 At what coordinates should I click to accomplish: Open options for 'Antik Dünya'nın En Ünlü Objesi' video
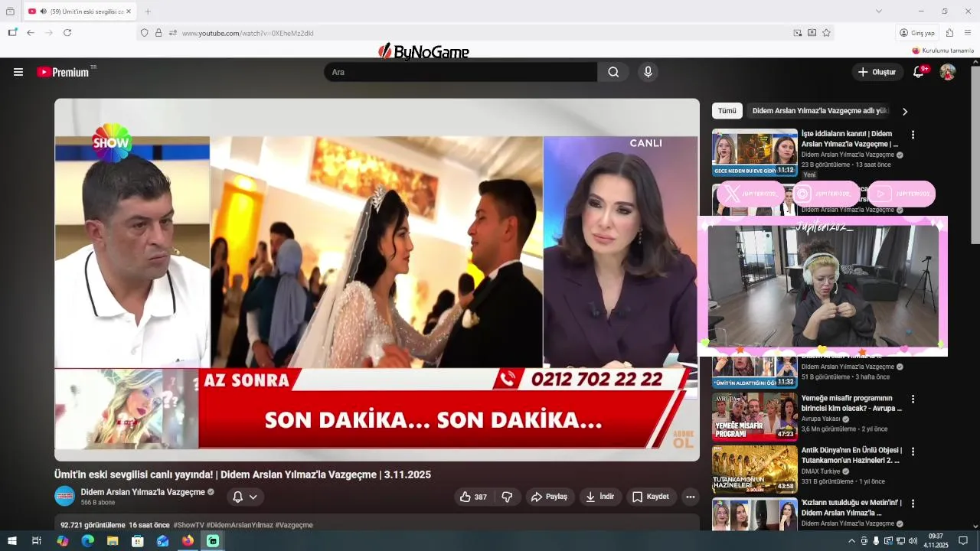[x=913, y=452]
